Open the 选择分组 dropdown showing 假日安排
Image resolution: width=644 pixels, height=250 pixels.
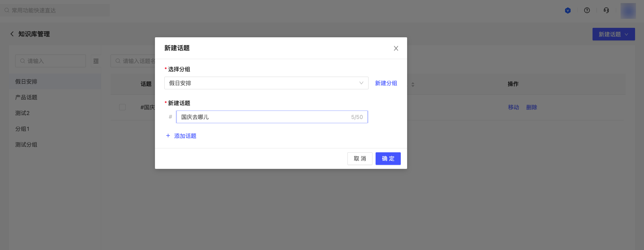pyautogui.click(x=266, y=83)
